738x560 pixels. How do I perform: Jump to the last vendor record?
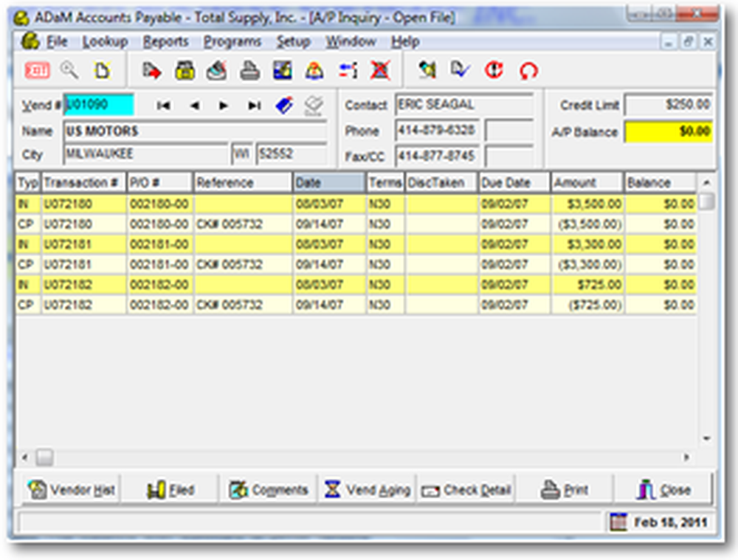point(254,106)
